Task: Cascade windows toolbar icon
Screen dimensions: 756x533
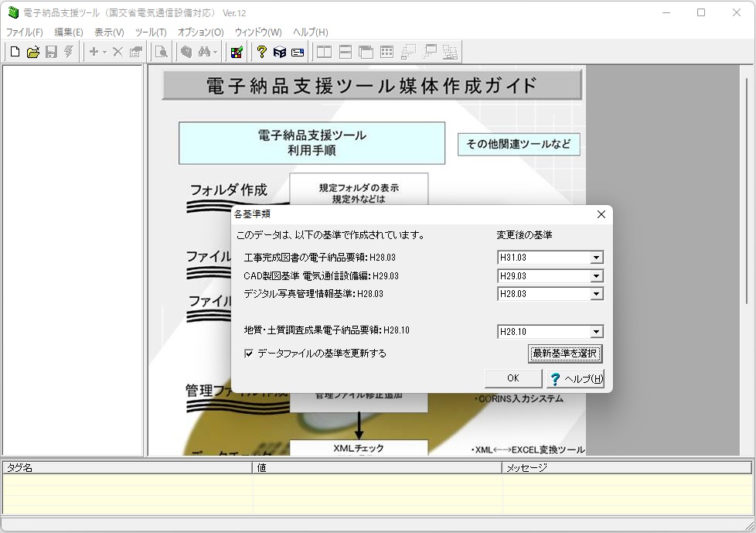Action: click(x=366, y=52)
